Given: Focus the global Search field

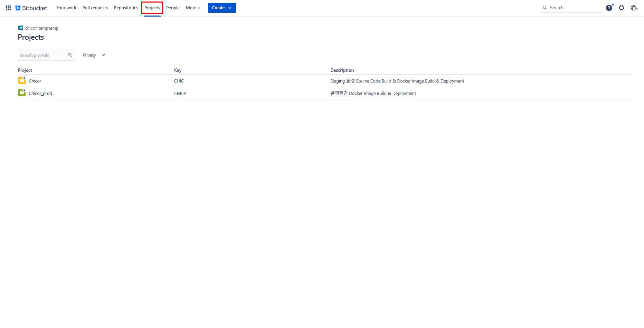Looking at the screenshot, I should [x=574, y=8].
